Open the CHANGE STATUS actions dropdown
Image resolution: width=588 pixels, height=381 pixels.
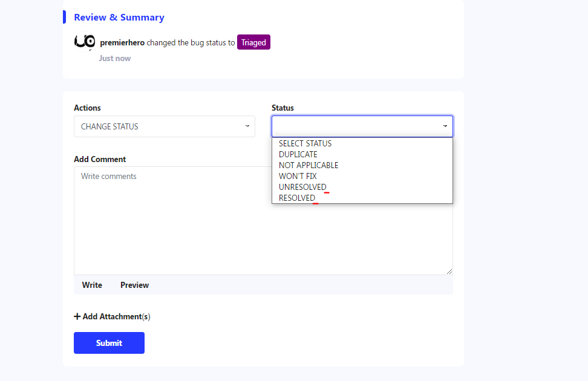pos(164,126)
